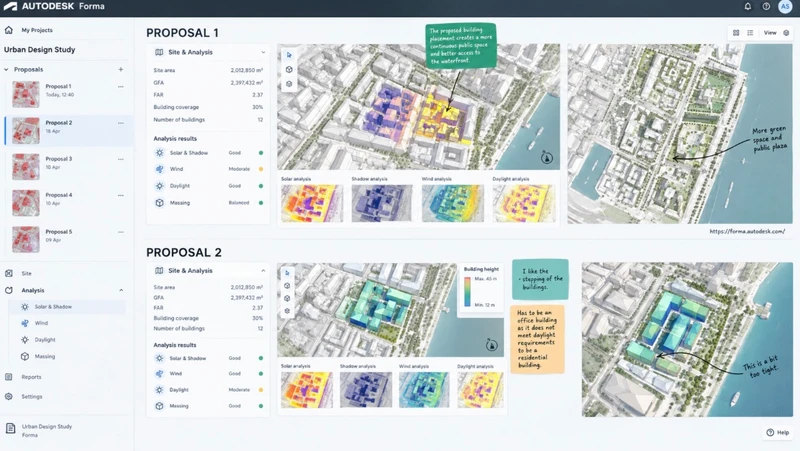Screen dimensions: 800x451
Task: Open Proposal 2 Wind analysis thumbnail
Action: [424, 389]
